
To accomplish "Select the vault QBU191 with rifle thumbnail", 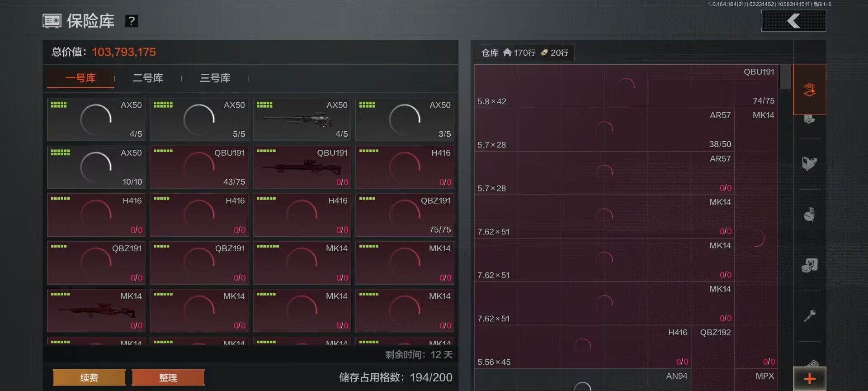I will (x=302, y=167).
